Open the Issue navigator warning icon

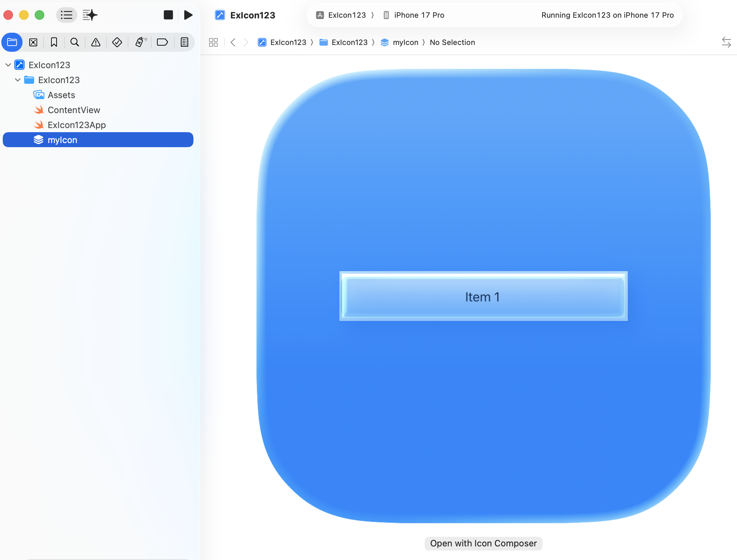pos(96,42)
